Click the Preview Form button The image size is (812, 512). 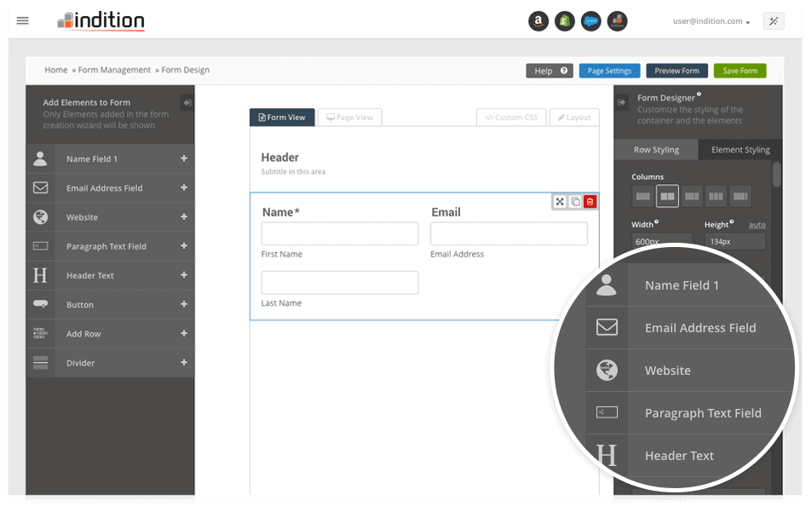tap(677, 71)
